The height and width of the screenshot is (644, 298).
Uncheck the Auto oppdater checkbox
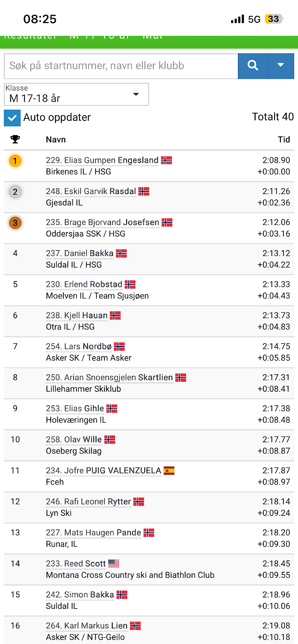coord(12,118)
